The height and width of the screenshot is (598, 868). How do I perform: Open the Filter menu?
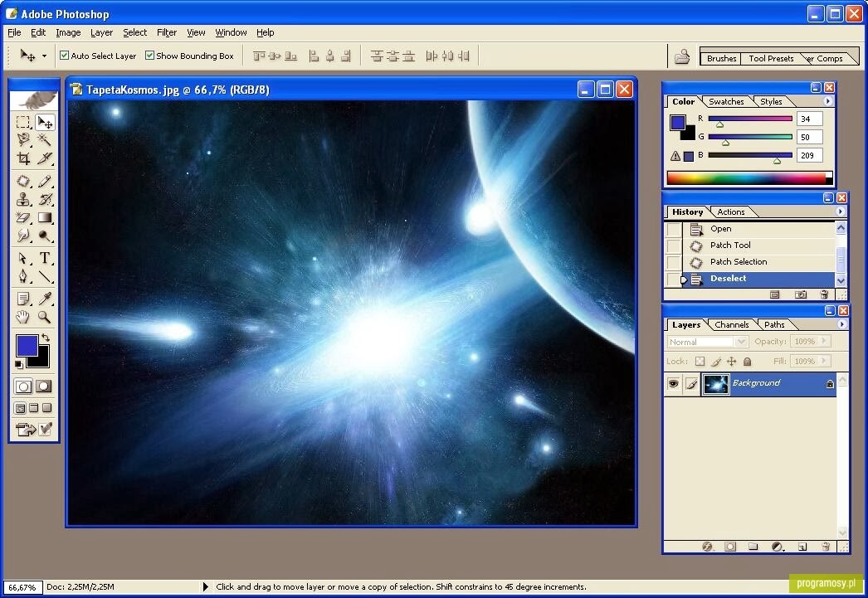(x=167, y=32)
